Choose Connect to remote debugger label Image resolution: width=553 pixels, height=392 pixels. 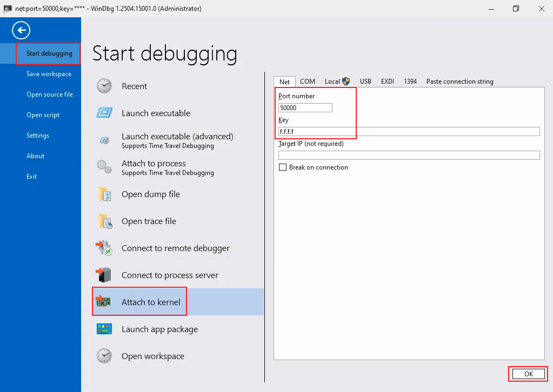point(176,248)
